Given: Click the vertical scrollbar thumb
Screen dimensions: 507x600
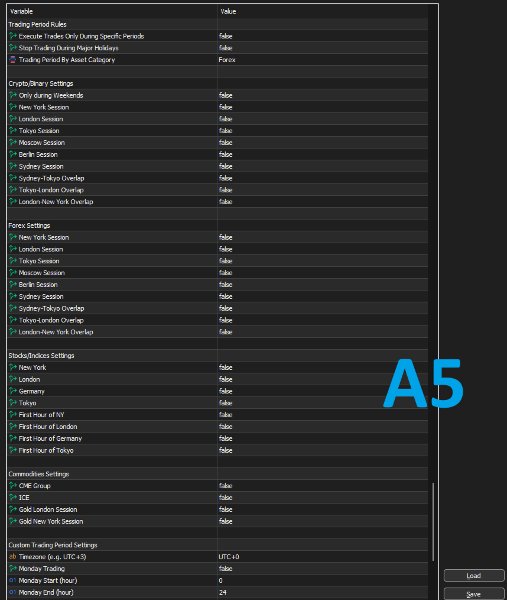Looking at the screenshot, I should pyautogui.click(x=433, y=522).
